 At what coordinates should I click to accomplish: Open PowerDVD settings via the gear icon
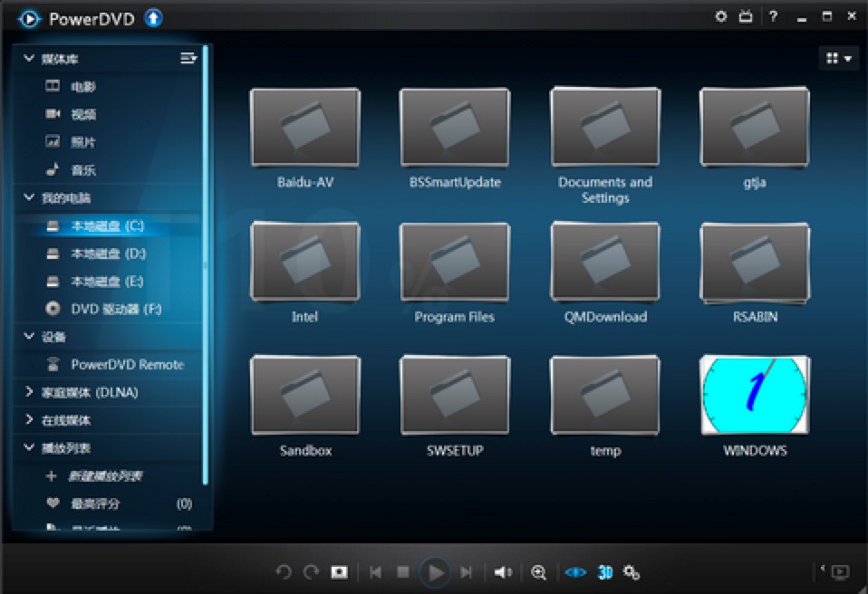pos(720,15)
